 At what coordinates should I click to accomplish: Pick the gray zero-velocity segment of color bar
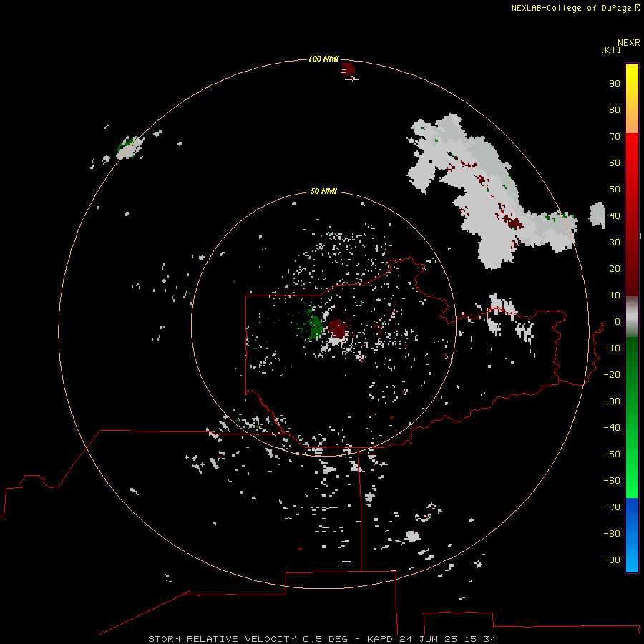point(632,317)
